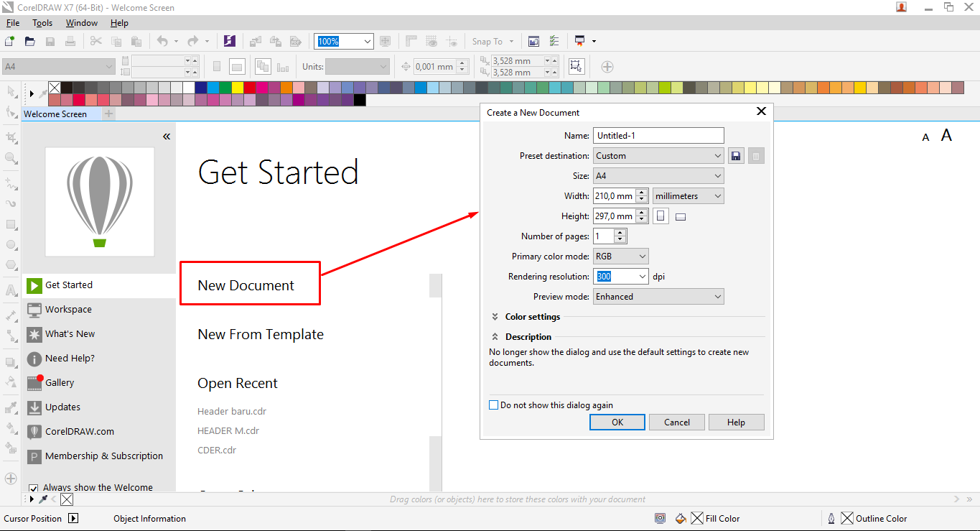
Task: Click the Number of pages increment arrow
Action: 620,233
